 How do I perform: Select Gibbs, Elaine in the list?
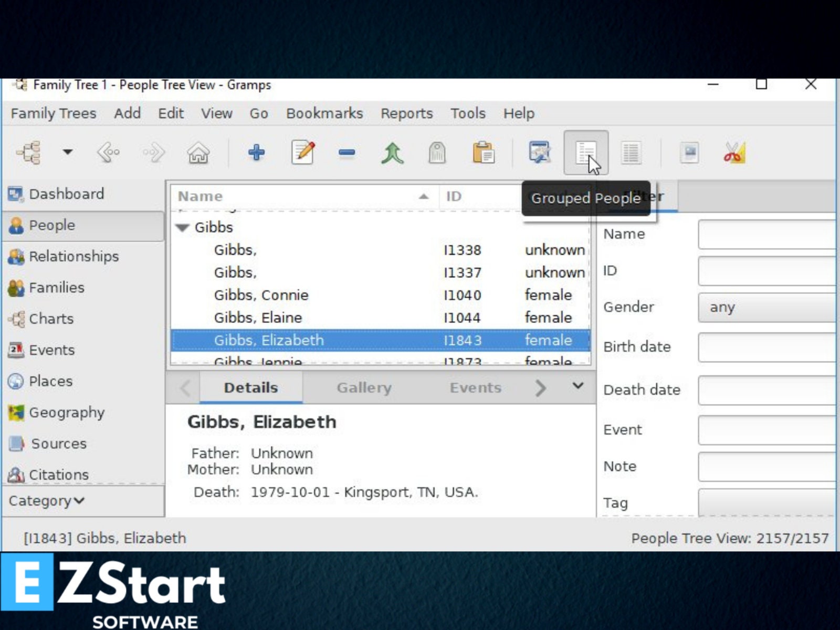381,318
